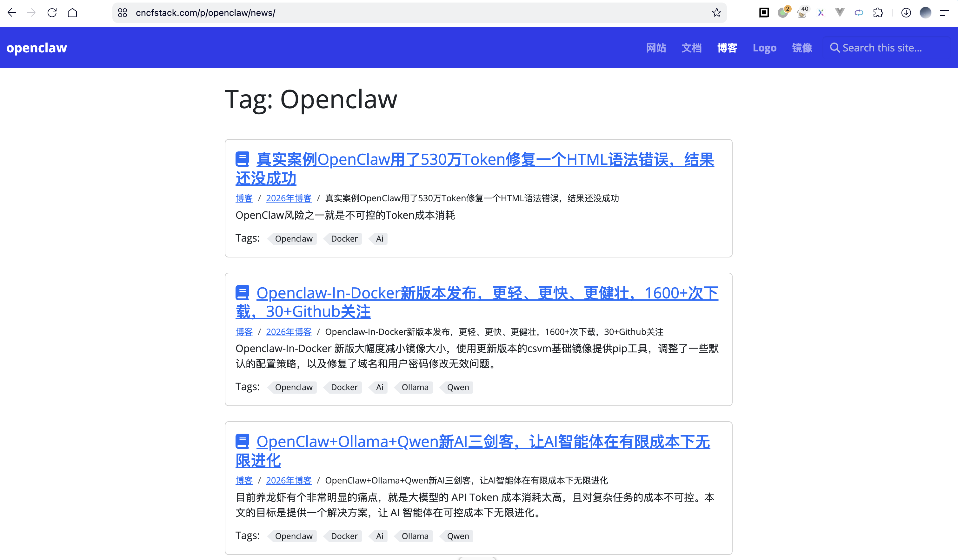Viewport: 958px width, 560px height.
Task: Go to browser home page
Action: (72, 13)
